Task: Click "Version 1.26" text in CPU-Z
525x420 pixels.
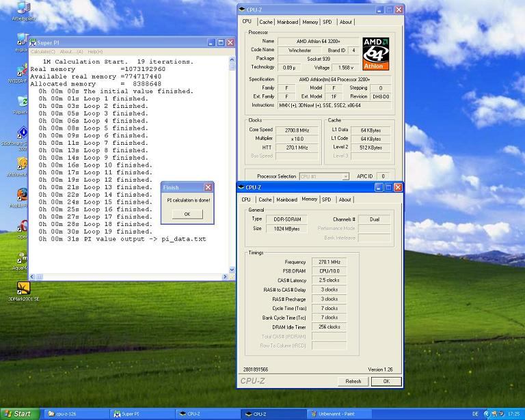Action: tap(380, 369)
